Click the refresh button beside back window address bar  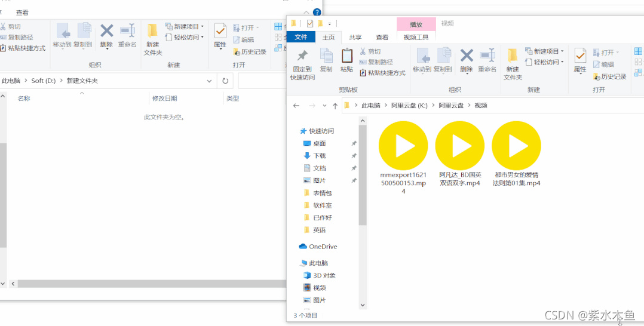pos(225,81)
